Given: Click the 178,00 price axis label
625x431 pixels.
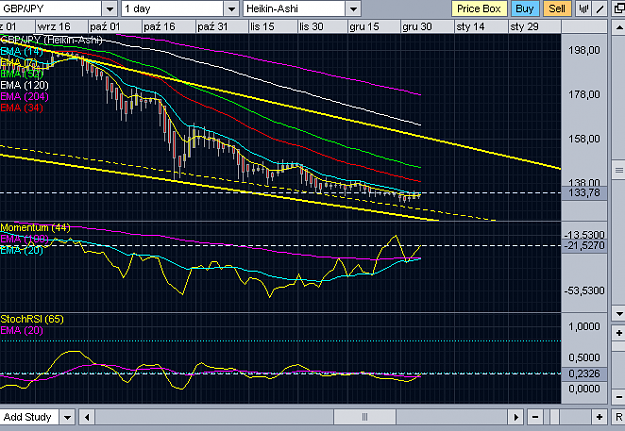Looking at the screenshot, I should 584,94.
